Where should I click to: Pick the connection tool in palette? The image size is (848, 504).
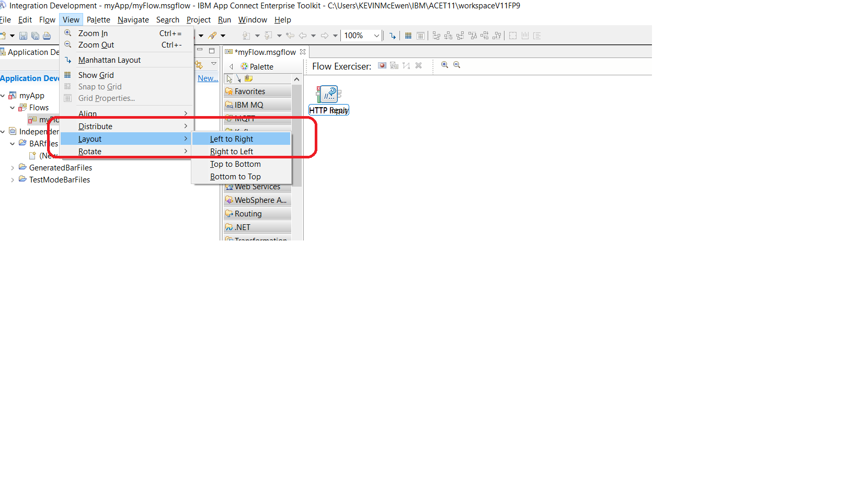tap(239, 78)
